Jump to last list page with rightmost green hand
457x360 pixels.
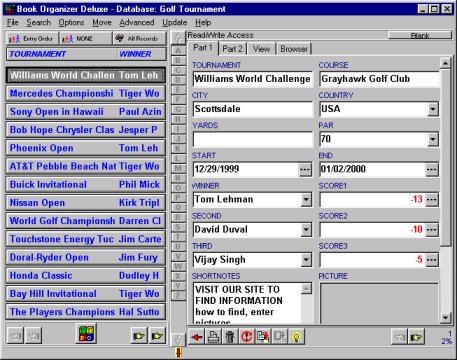(x=157, y=335)
